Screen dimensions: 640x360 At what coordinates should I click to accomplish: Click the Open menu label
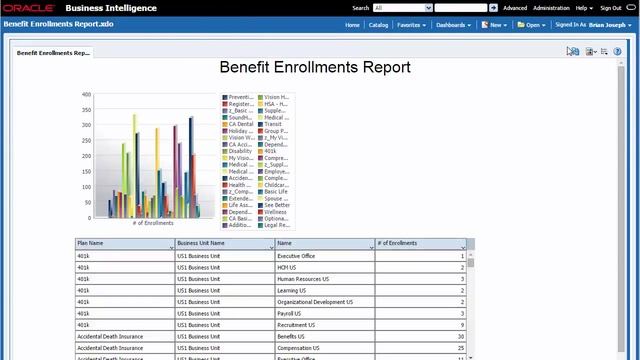click(533, 25)
